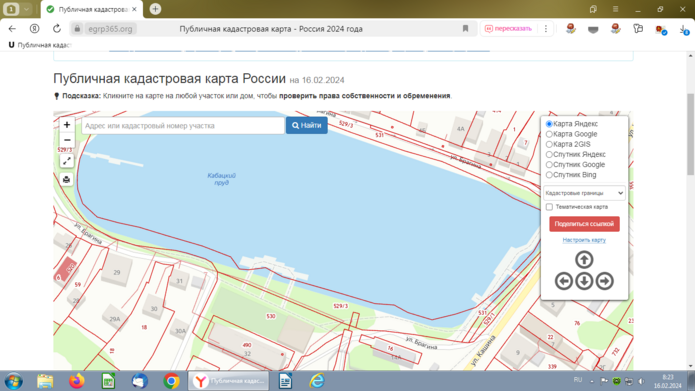695x391 pixels.
Task: Switch to Публичная кадастровая карта tab
Action: (x=93, y=9)
